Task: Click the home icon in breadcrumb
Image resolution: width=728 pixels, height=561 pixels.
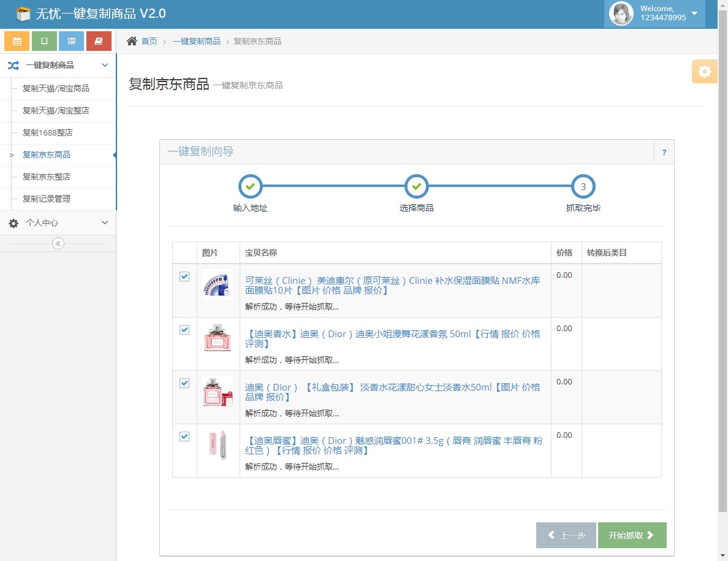Action: 132,41
